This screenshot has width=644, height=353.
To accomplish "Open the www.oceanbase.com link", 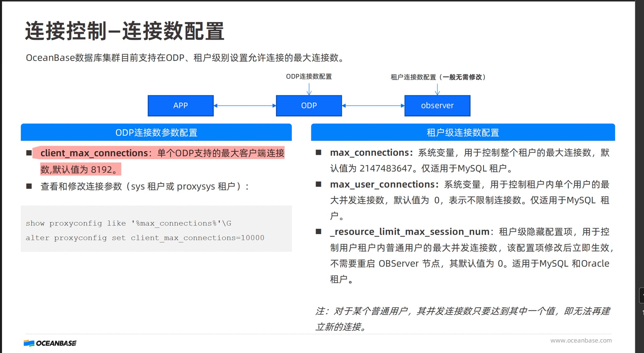I will [x=581, y=340].
